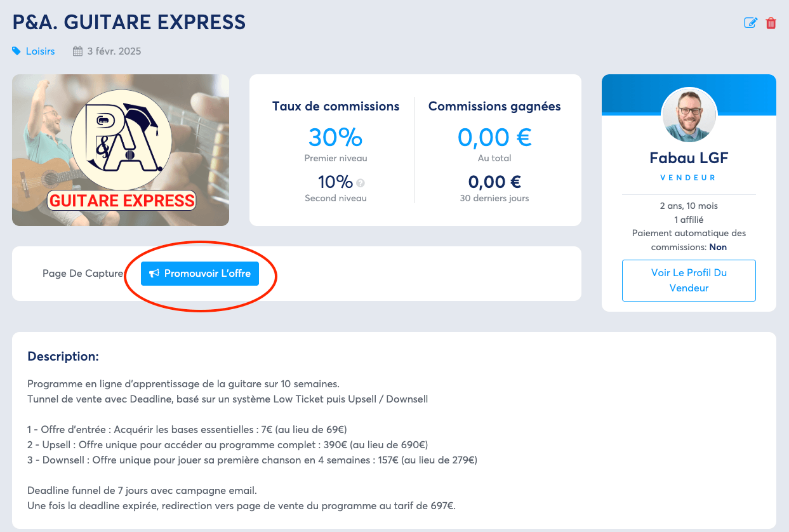Click the VENDEUR role label

tap(689, 178)
